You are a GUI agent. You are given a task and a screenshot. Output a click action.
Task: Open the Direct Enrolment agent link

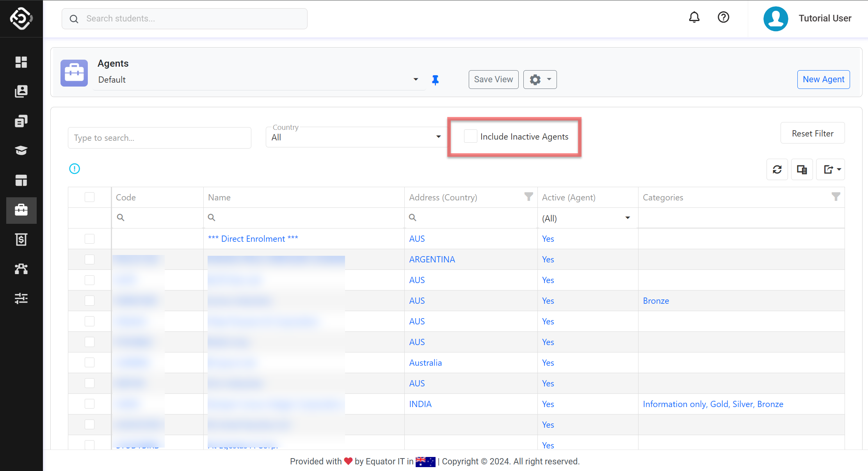coord(253,239)
